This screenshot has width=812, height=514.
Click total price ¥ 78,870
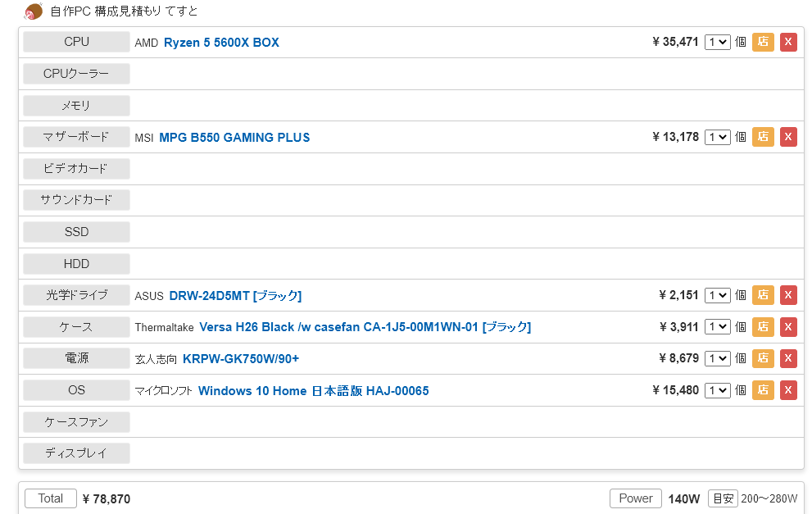[107, 499]
